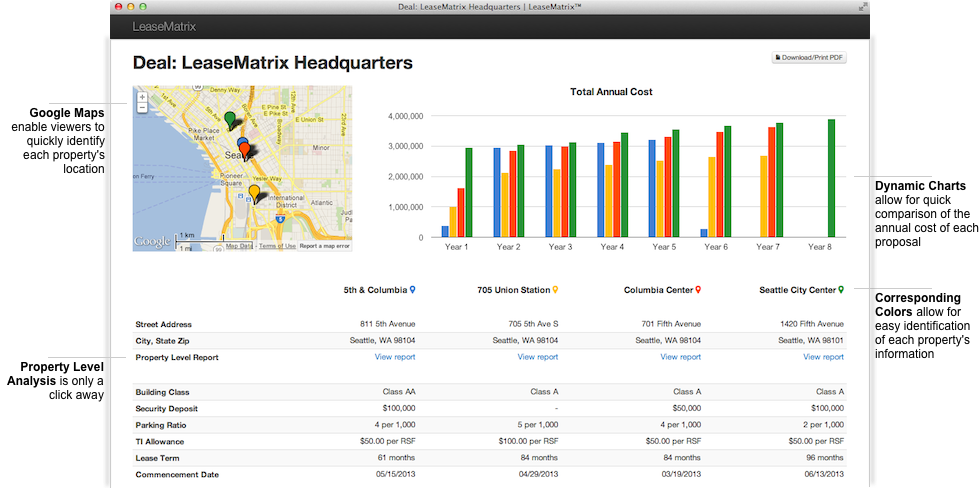Open the LeaseMatrix home link in navbar
The height and width of the screenshot is (488, 980).
click(165, 27)
